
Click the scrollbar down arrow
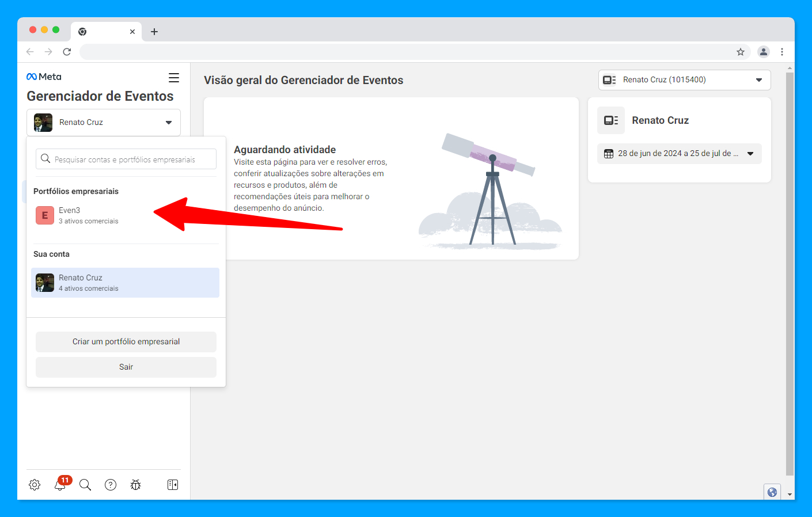(x=790, y=495)
